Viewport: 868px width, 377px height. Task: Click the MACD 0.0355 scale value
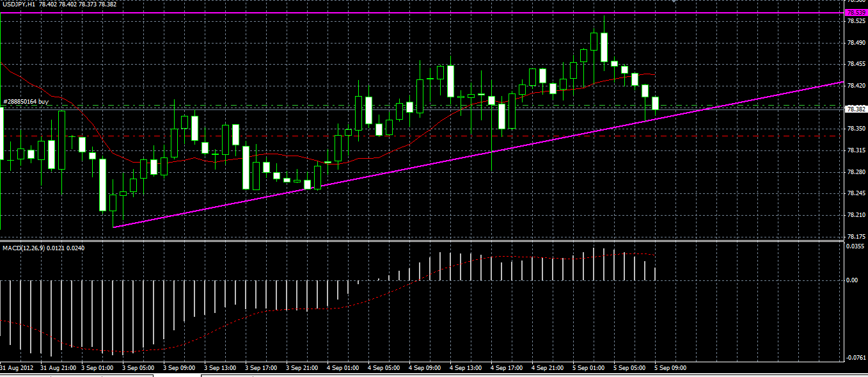tap(856, 246)
